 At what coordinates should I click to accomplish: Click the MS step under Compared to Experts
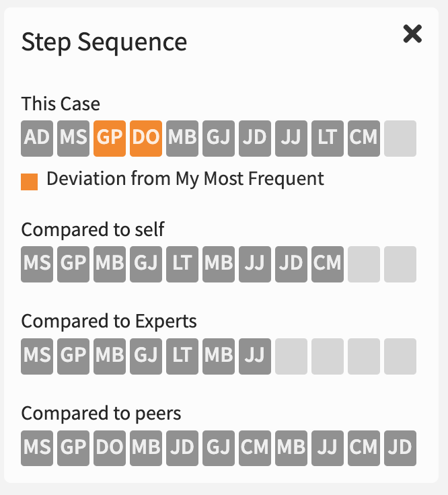[x=37, y=356]
